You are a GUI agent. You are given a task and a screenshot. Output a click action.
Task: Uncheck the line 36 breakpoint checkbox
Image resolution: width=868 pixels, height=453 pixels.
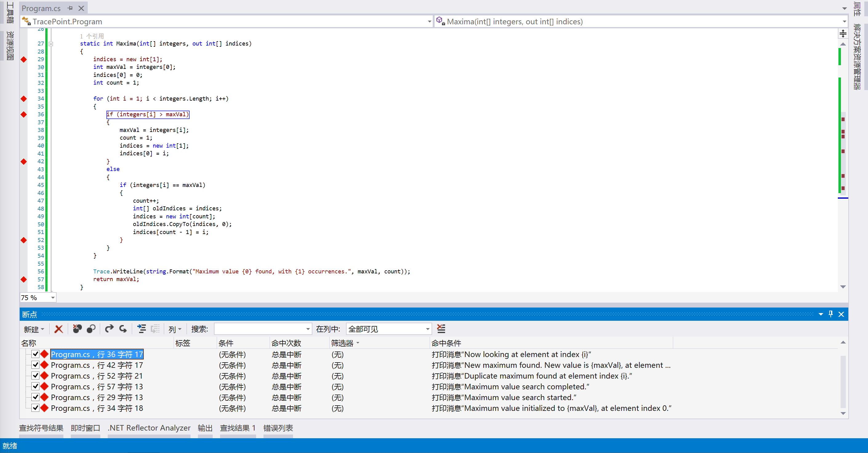coord(35,354)
